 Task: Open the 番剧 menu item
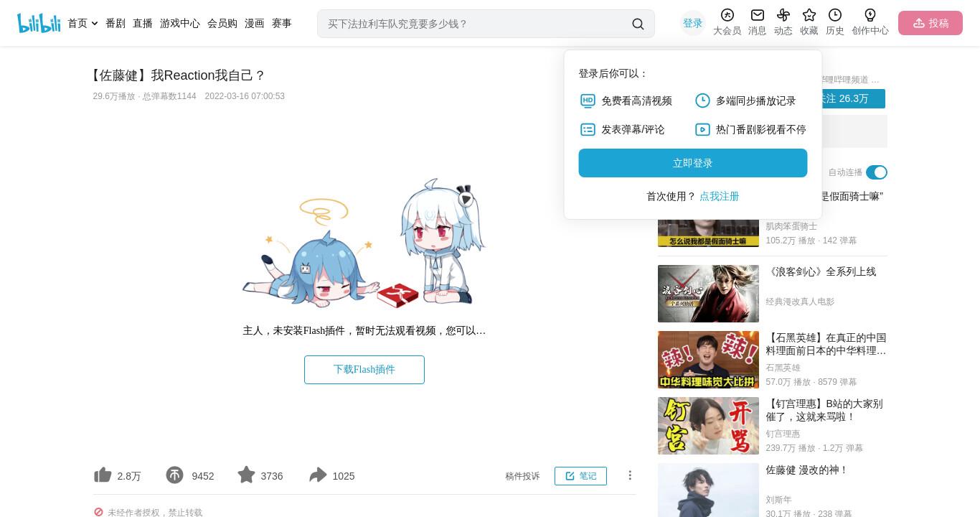coord(116,24)
